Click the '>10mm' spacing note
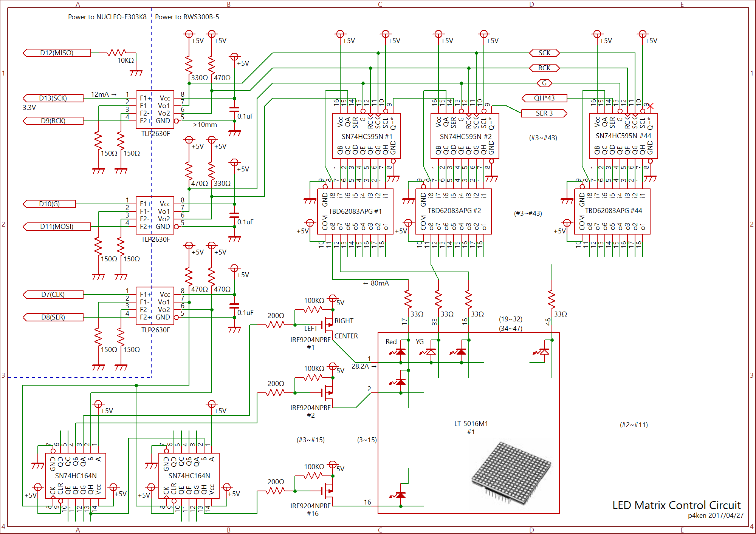The height and width of the screenshot is (534, 756). (x=205, y=125)
